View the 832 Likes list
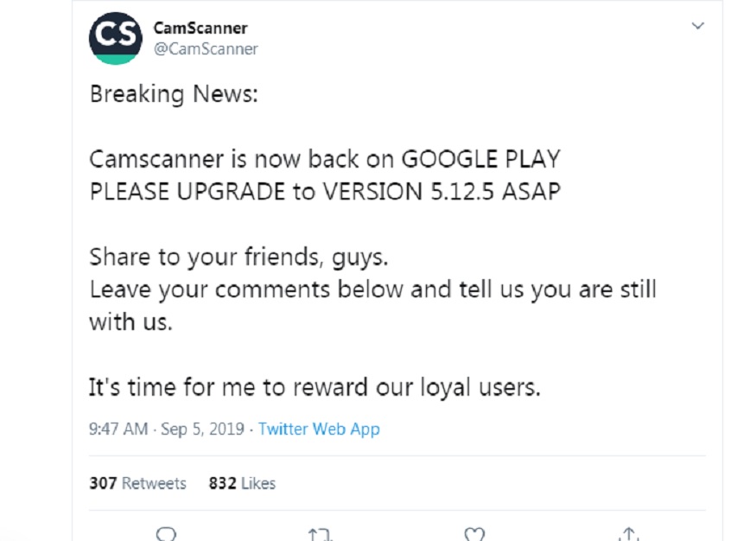Viewport: 756px width, 541px height. click(242, 483)
